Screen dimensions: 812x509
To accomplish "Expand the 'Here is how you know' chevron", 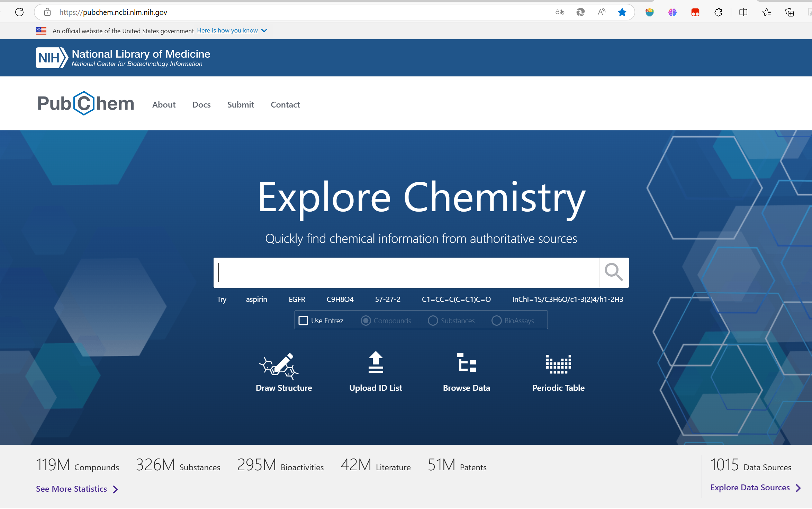I will point(264,30).
